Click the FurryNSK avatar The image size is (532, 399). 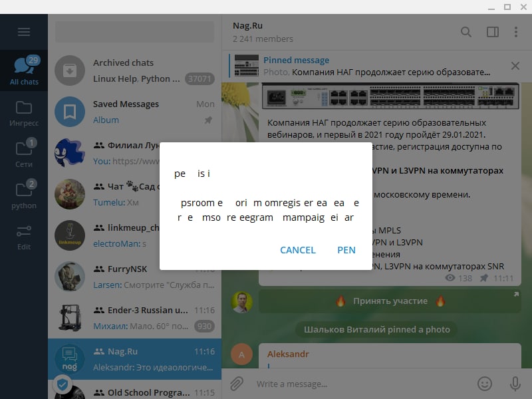(70, 277)
